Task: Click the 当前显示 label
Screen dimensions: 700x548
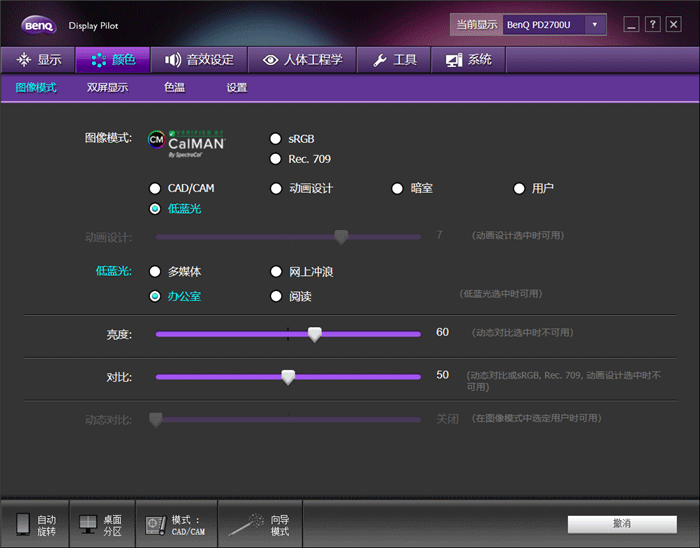Action: pos(477,25)
